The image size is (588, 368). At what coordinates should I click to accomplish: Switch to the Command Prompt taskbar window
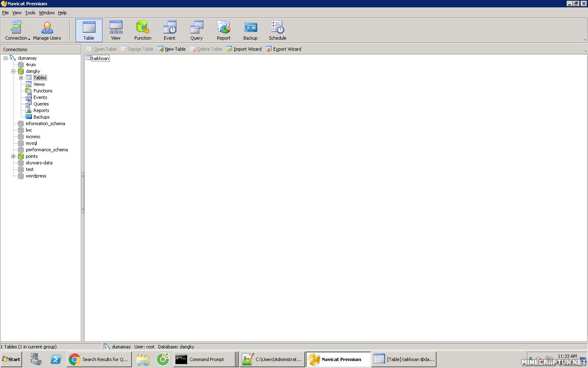coord(204,359)
